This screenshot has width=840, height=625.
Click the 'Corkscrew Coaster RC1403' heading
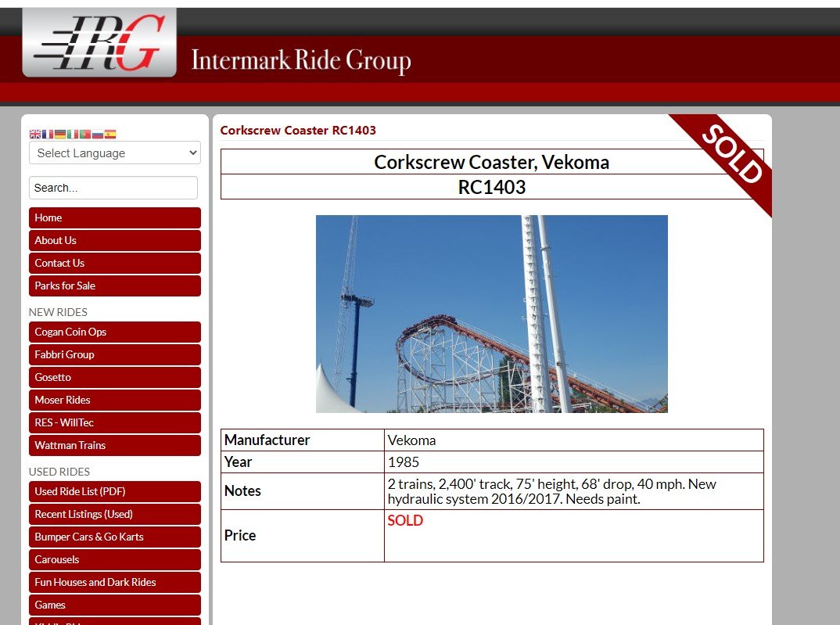point(298,130)
